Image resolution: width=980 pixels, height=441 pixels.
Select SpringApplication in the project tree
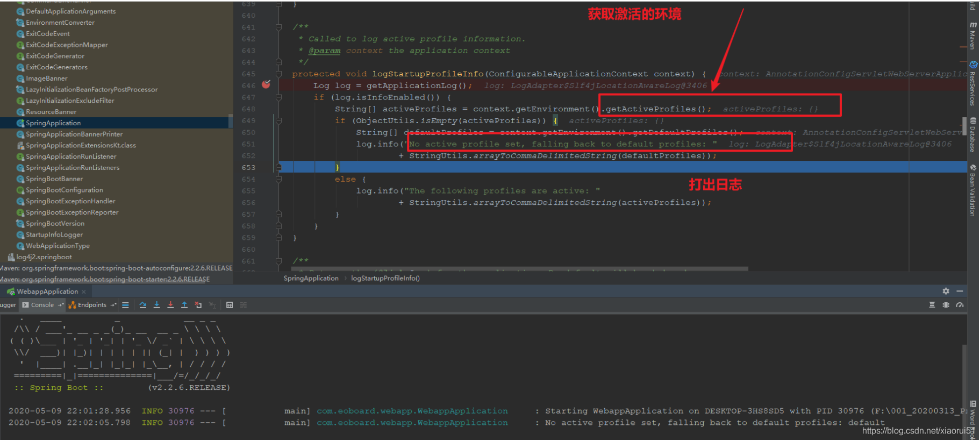53,123
